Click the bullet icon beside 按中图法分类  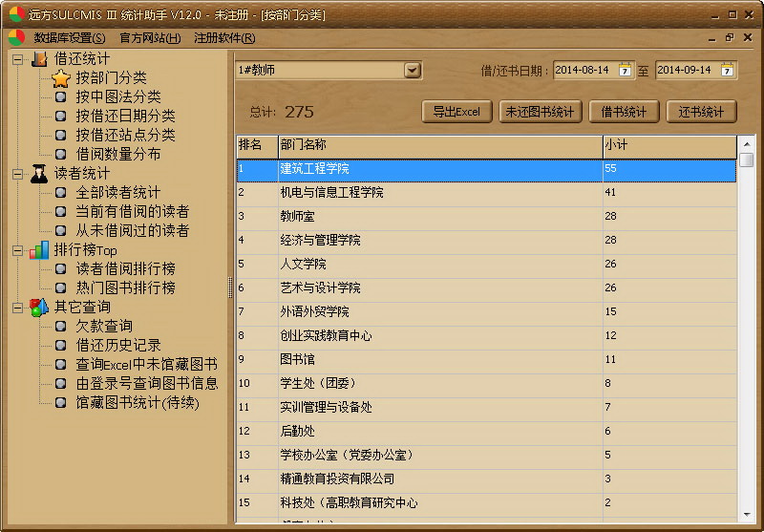point(61,97)
